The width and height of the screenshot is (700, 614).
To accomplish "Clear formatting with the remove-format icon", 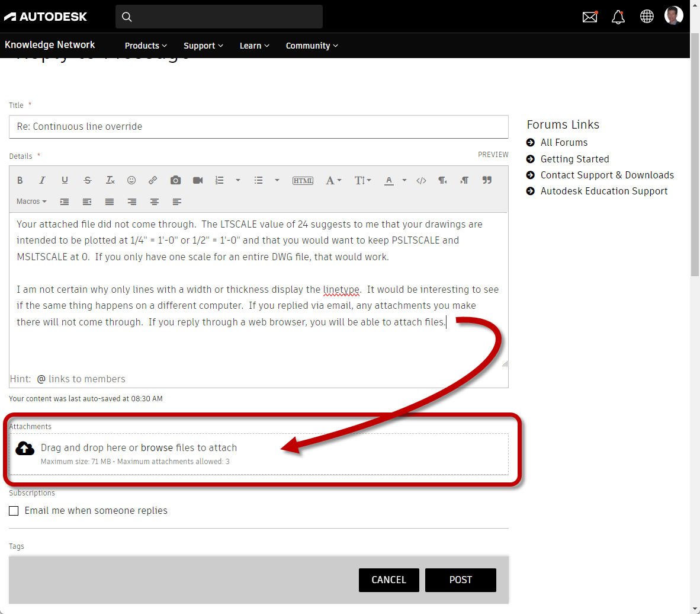I will [110, 180].
